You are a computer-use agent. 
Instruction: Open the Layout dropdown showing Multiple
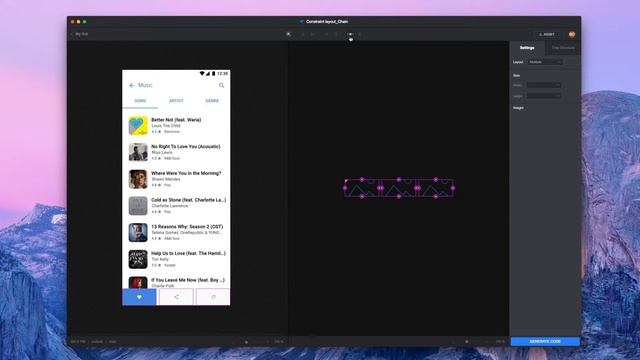pos(545,62)
